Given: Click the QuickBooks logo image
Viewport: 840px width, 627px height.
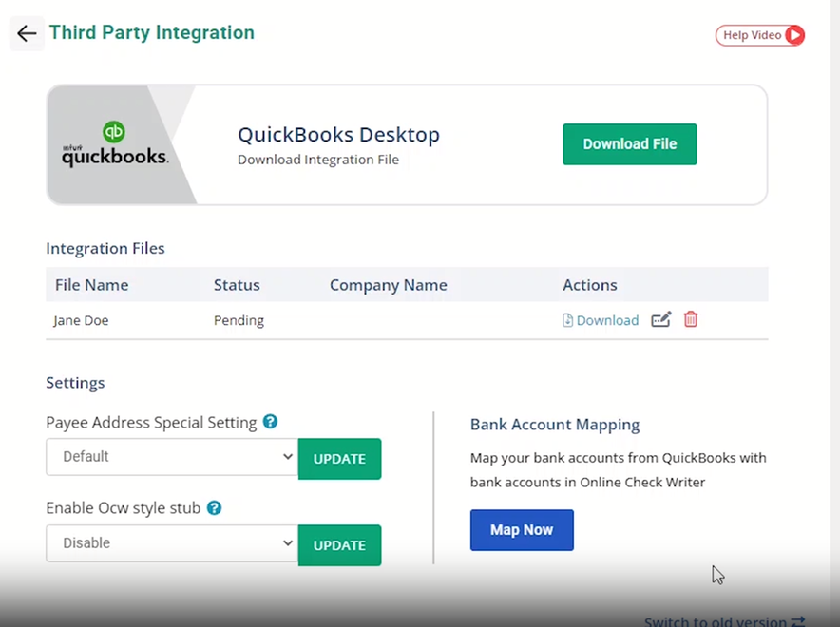Looking at the screenshot, I should [115, 144].
